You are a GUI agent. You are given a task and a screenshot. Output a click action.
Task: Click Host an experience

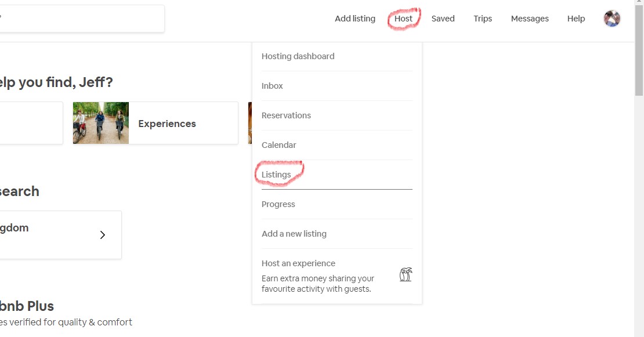click(x=298, y=263)
